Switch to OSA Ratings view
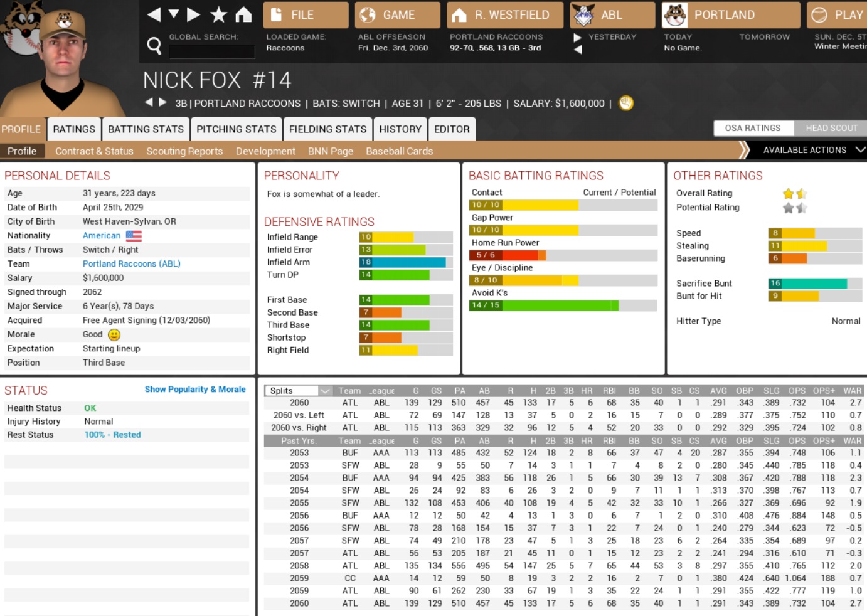This screenshot has width=867, height=616. (x=753, y=128)
